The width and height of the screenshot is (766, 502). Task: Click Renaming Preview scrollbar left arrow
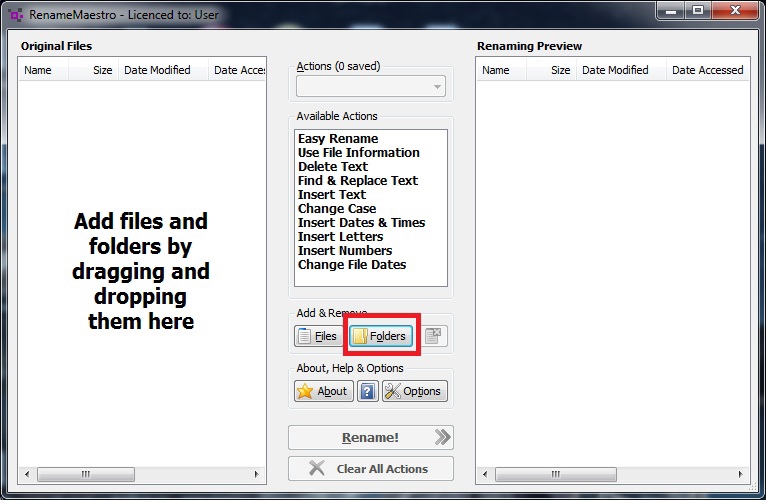click(485, 474)
